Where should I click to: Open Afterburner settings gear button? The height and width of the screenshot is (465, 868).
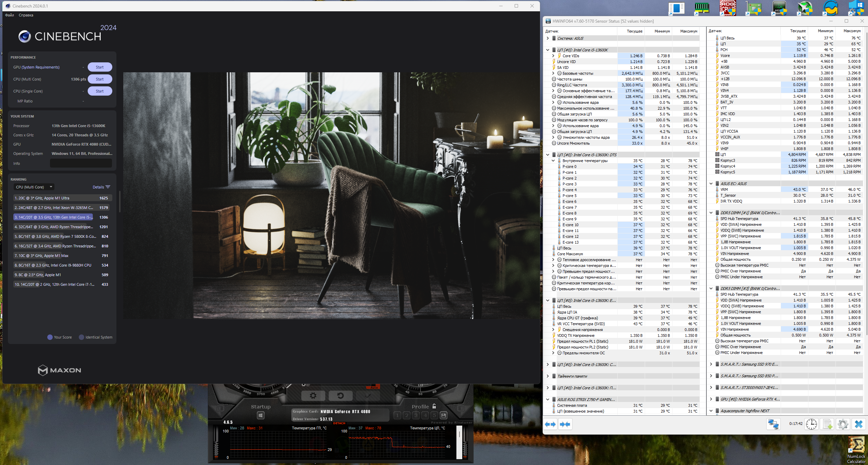click(x=313, y=395)
